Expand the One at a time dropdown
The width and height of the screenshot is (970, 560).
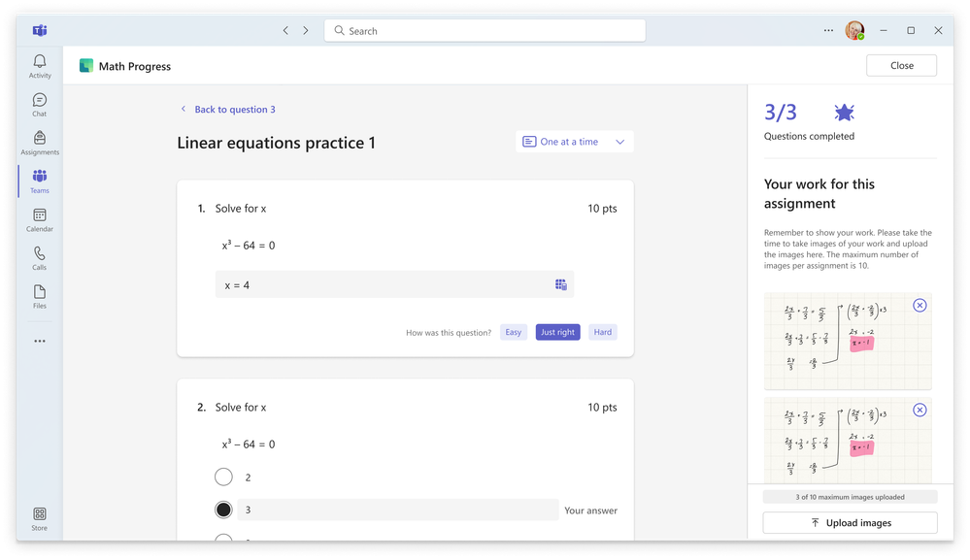575,142
